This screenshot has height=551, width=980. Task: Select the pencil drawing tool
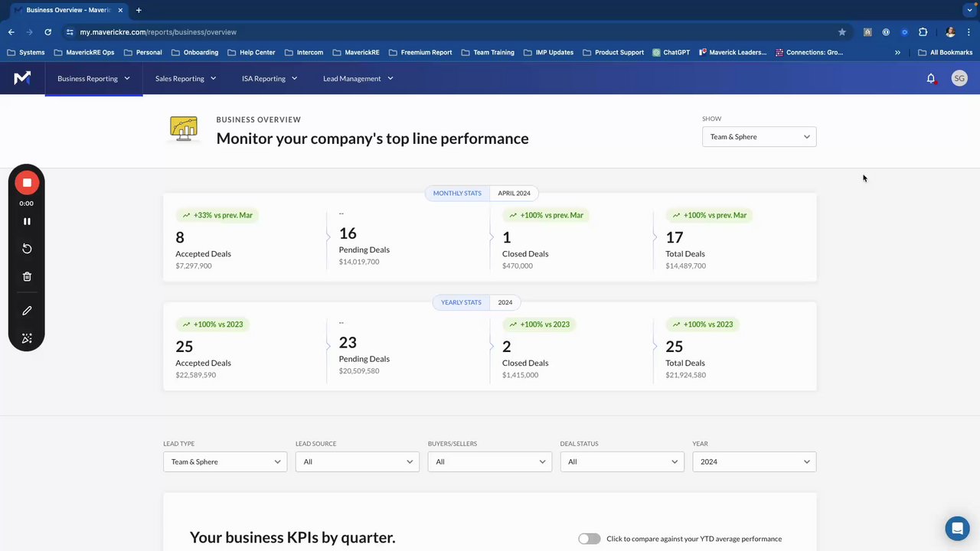click(27, 311)
